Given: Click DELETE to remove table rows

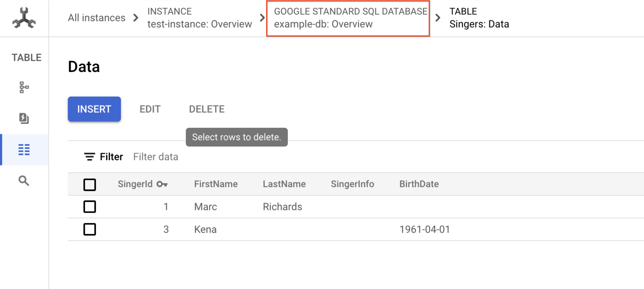Looking at the screenshot, I should coord(206,109).
